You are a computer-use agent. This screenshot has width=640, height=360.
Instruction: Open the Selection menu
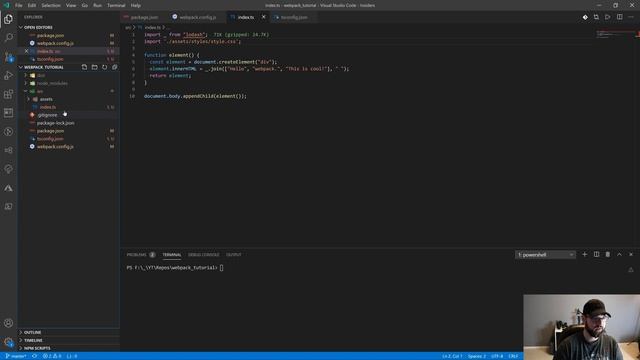point(51,5)
